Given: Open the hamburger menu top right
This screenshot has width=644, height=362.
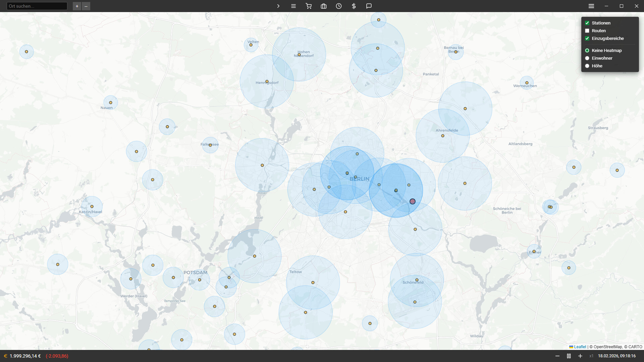Looking at the screenshot, I should pos(591,6).
